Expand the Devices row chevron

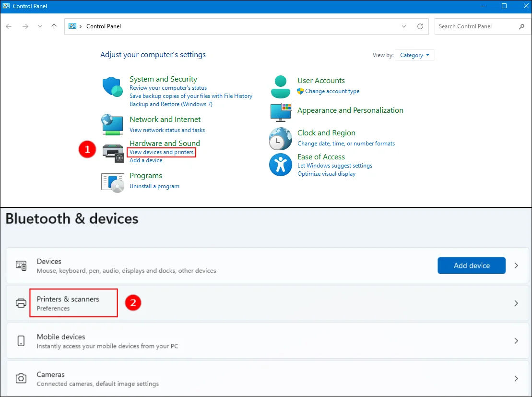coord(516,265)
